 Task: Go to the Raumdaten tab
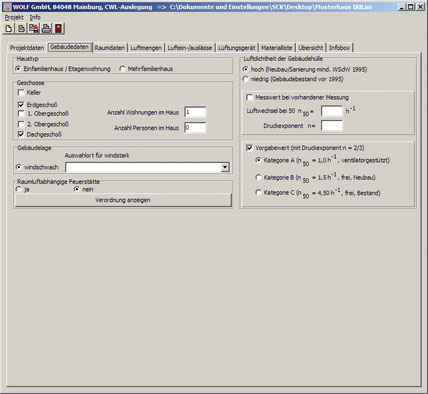[x=109, y=48]
